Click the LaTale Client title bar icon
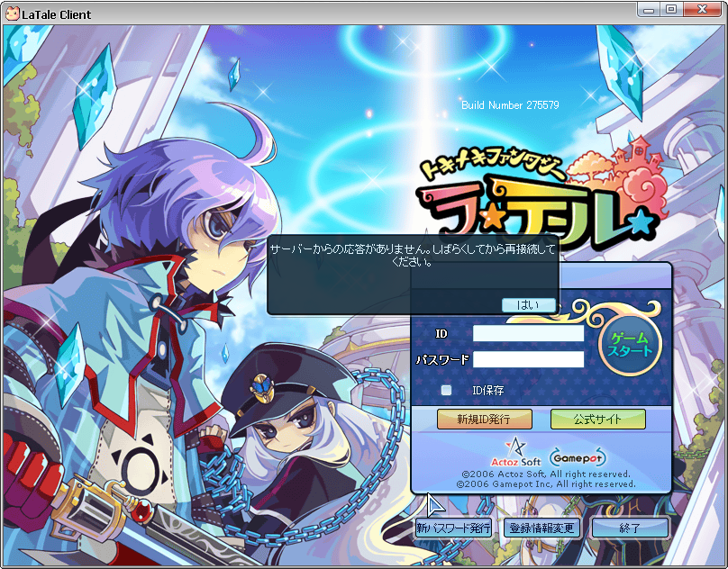This screenshot has width=728, height=569. pyautogui.click(x=12, y=14)
